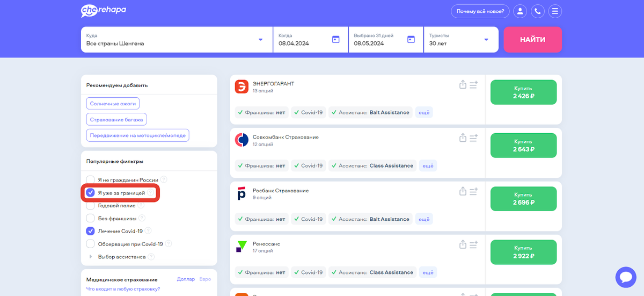The width and height of the screenshot is (644, 296).
Task: Click the Ренессанс company logo
Action: point(242,247)
